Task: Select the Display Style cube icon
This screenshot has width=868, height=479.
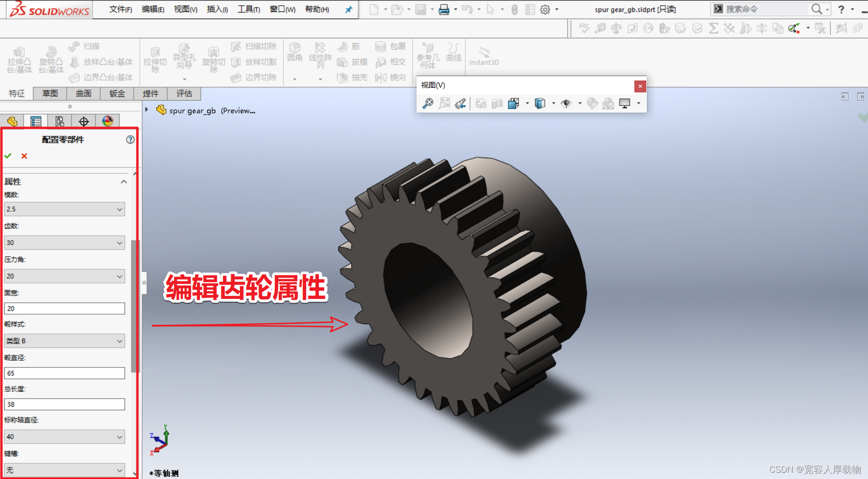Action: pos(540,103)
